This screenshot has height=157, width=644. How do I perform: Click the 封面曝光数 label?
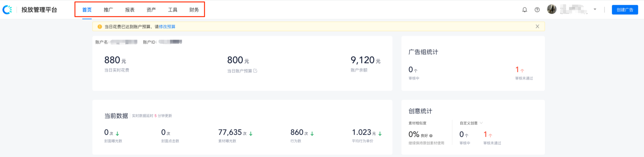coord(113,141)
